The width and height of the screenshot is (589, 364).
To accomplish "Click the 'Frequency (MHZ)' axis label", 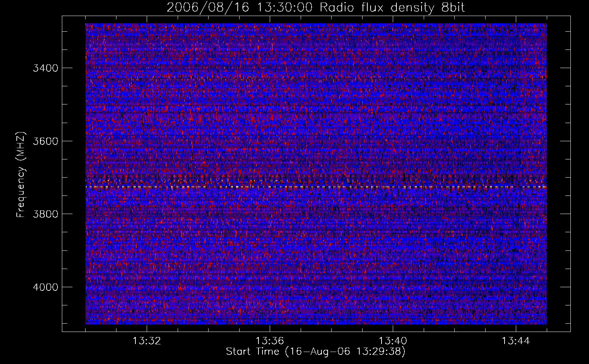I will [21, 175].
